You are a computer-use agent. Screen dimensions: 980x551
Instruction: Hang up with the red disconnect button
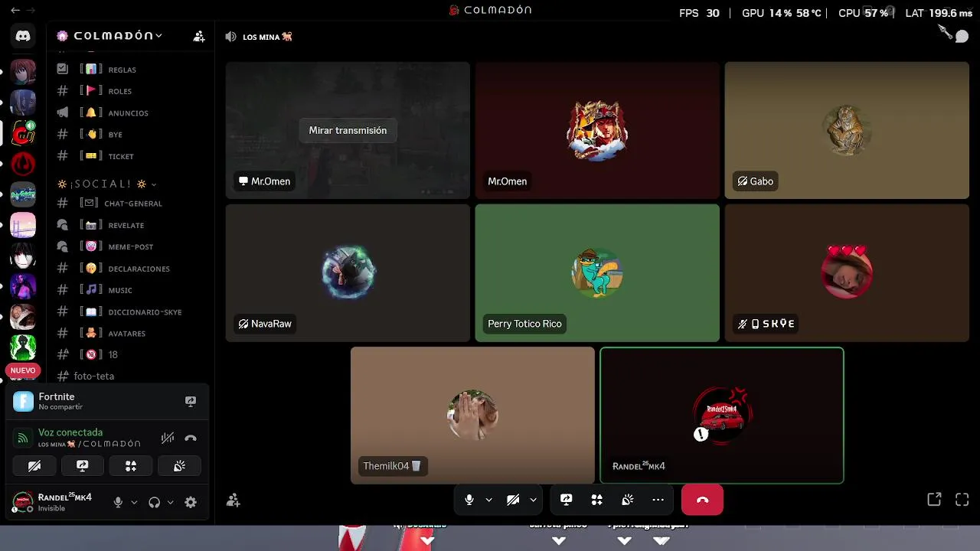(x=702, y=500)
